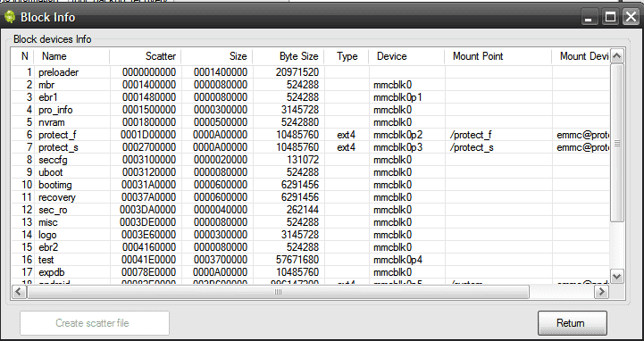Viewport: 644px width, 341px height.
Task: Select the misc partition row
Action: (310, 222)
